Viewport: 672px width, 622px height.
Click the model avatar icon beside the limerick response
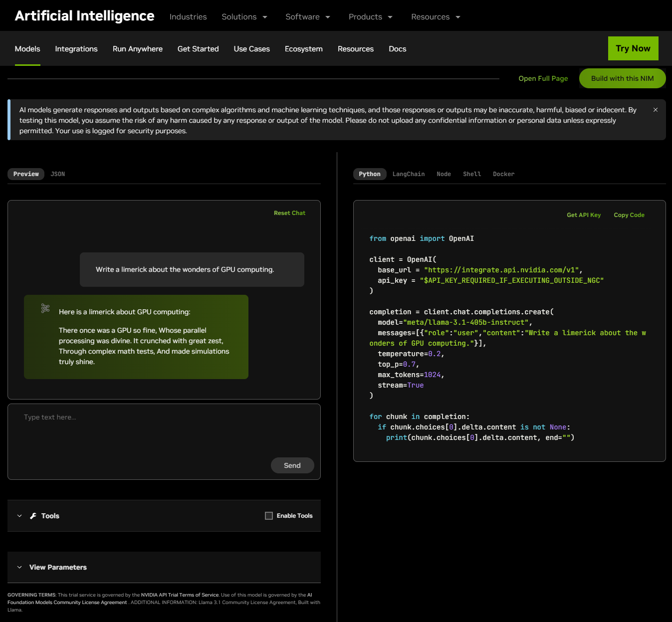45,308
